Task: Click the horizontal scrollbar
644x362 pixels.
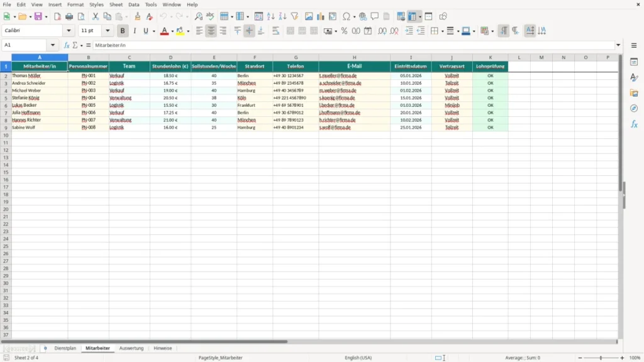Action: tap(144, 341)
